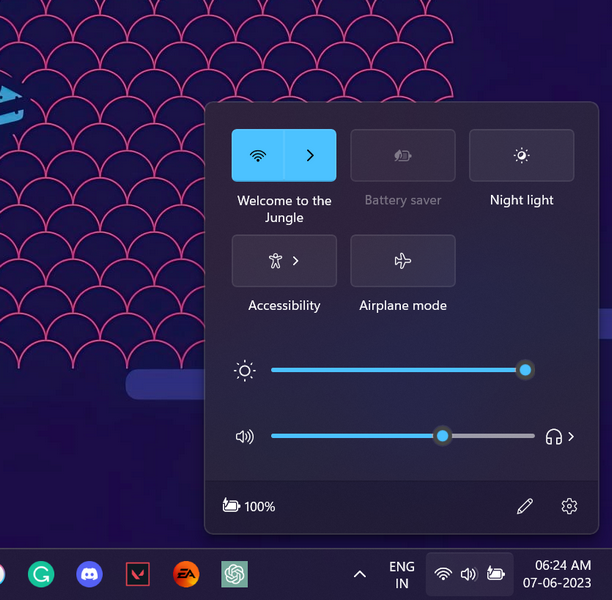Expand the Wi-Fi networks list arrow
The image size is (612, 600).
(310, 155)
